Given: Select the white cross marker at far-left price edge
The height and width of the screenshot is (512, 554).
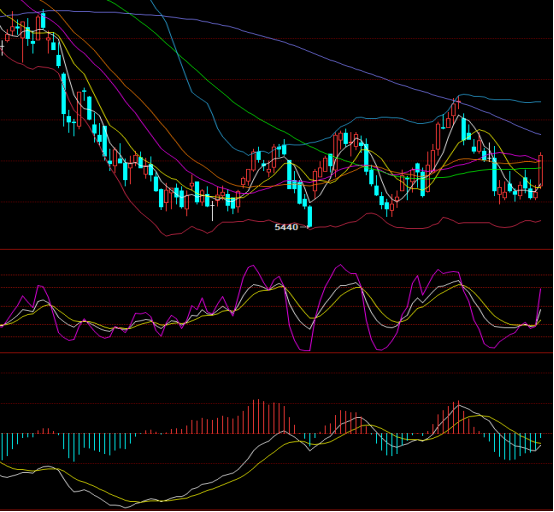Looking at the screenshot, I should [2, 46].
